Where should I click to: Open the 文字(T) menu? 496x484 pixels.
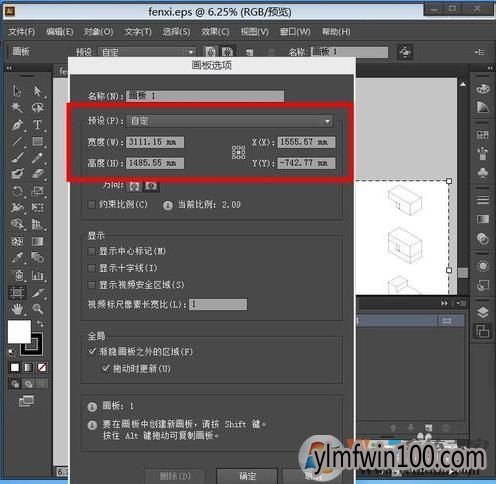click(x=138, y=32)
